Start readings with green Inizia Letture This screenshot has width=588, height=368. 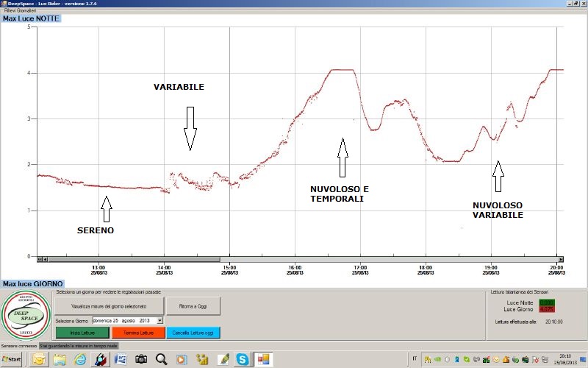tap(82, 333)
